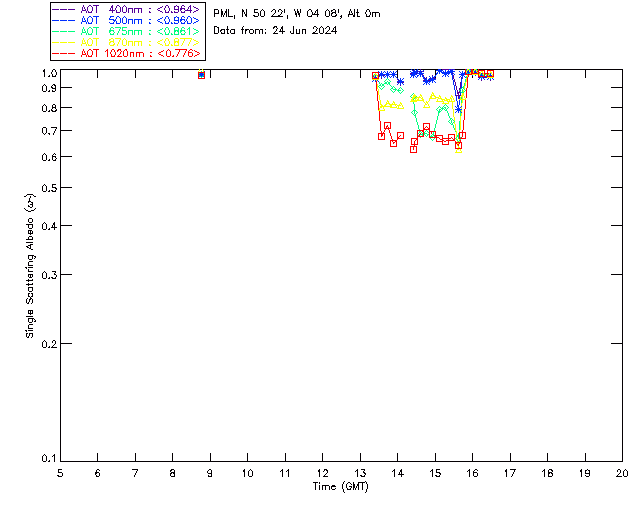Click the y-axis tick label '0.5'
640x512 pixels.
[x=49, y=188]
